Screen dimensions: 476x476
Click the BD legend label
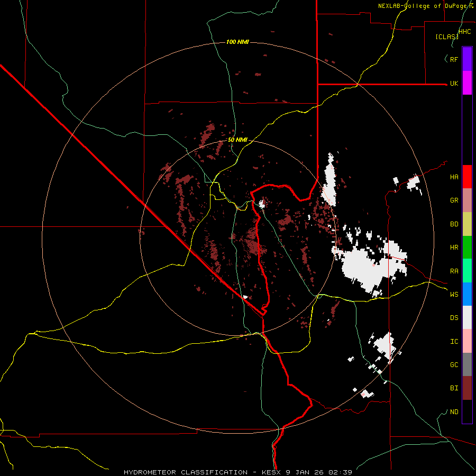pyautogui.click(x=454, y=224)
